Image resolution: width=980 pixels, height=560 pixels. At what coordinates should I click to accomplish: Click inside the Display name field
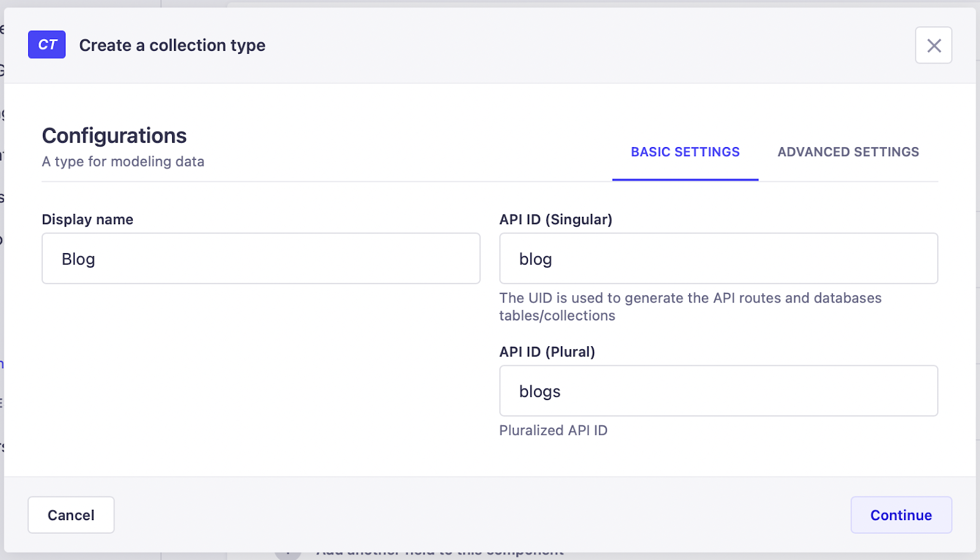tap(260, 259)
